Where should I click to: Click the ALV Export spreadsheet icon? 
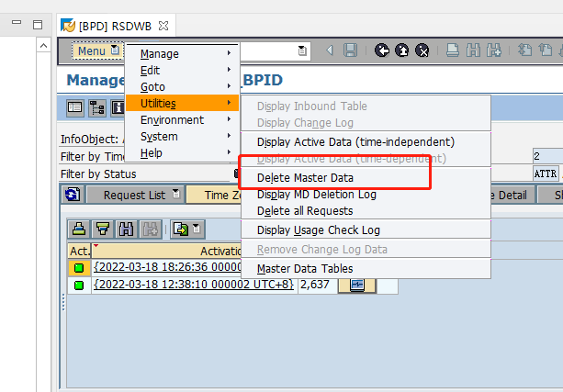click(181, 229)
